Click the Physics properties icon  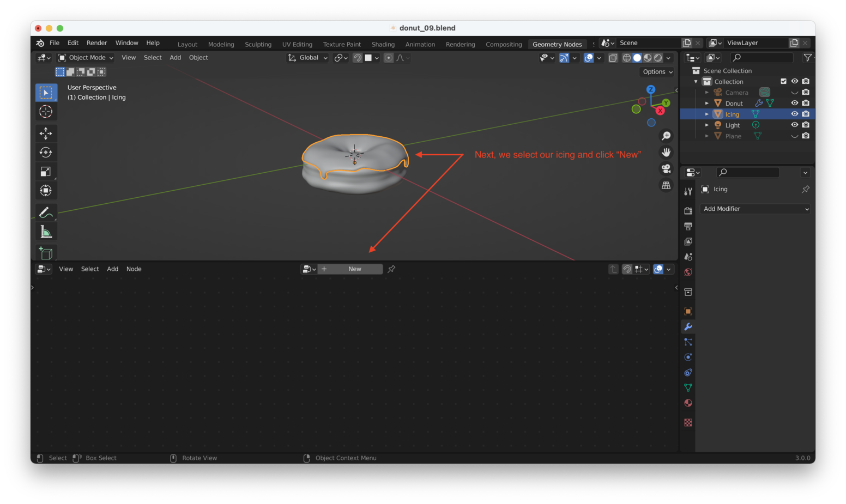pyautogui.click(x=688, y=357)
